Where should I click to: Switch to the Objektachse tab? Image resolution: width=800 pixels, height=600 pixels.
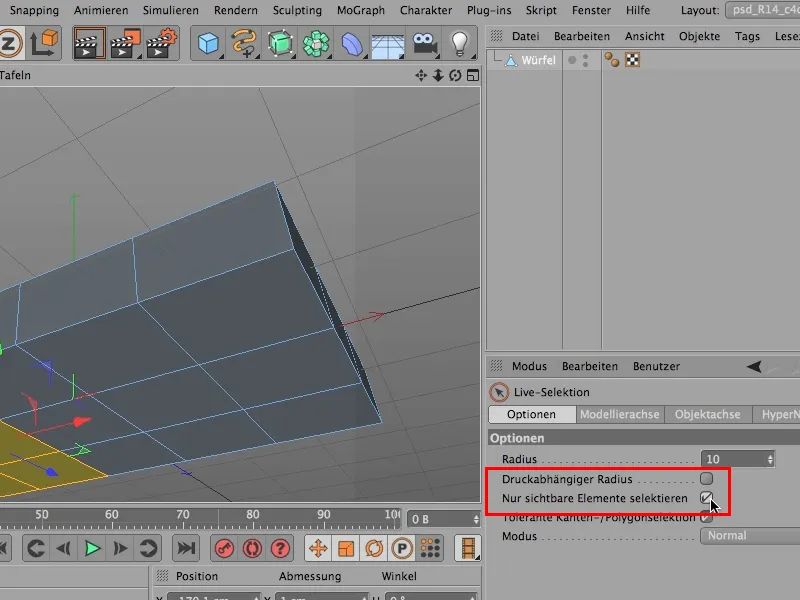(708, 414)
